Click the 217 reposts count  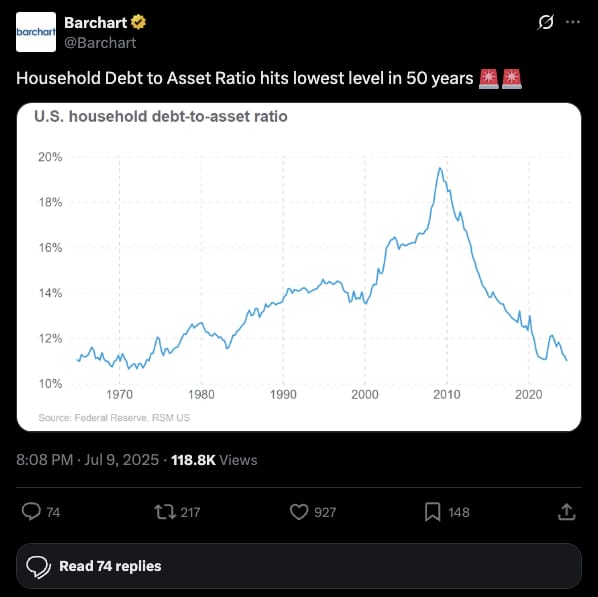point(190,512)
